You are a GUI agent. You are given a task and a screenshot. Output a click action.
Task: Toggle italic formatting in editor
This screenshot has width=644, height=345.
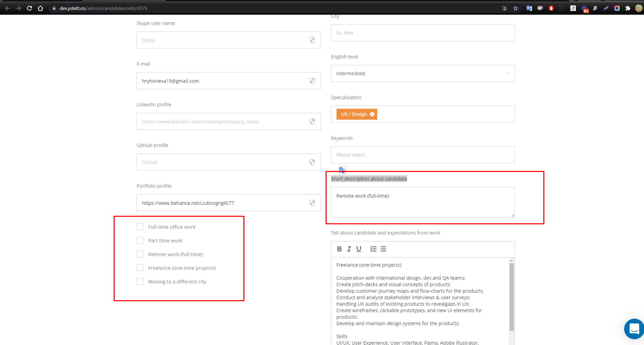pos(349,249)
